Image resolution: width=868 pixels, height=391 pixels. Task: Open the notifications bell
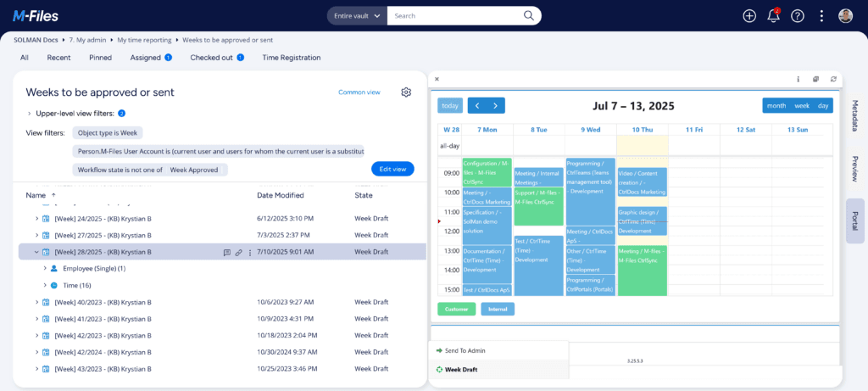click(773, 15)
